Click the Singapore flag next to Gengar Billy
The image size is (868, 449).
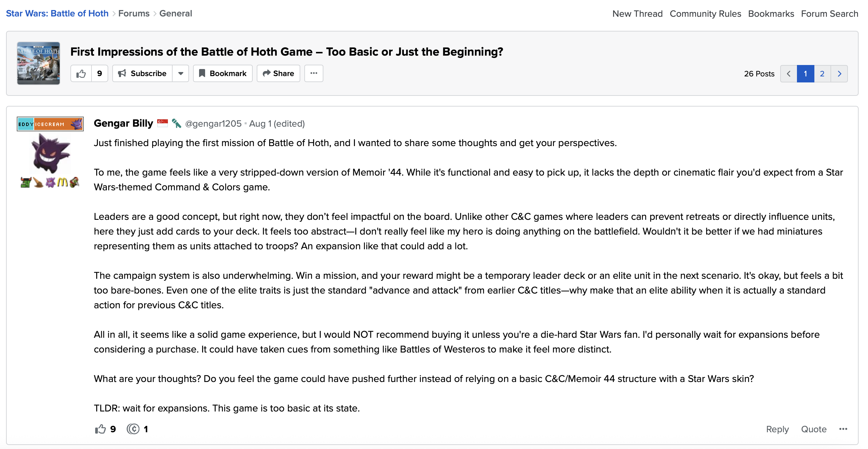point(163,123)
